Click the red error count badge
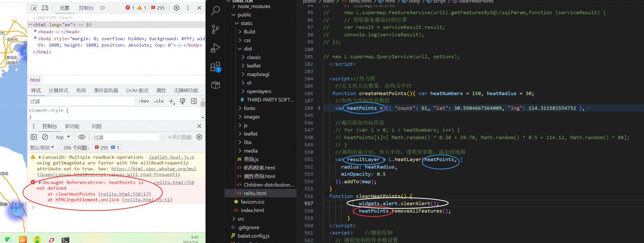 [x=130, y=8]
